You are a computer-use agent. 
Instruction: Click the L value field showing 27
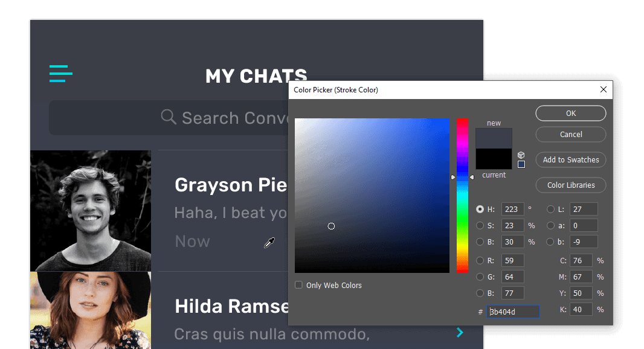(x=584, y=209)
